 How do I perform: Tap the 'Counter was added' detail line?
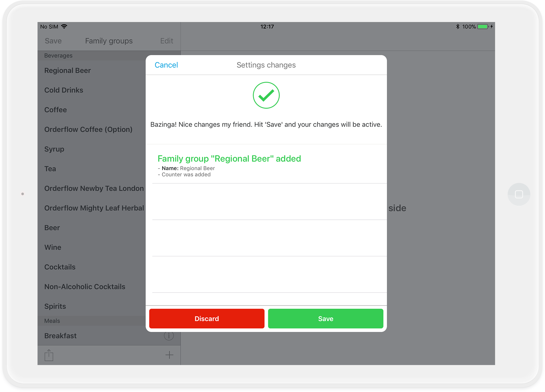click(x=184, y=175)
